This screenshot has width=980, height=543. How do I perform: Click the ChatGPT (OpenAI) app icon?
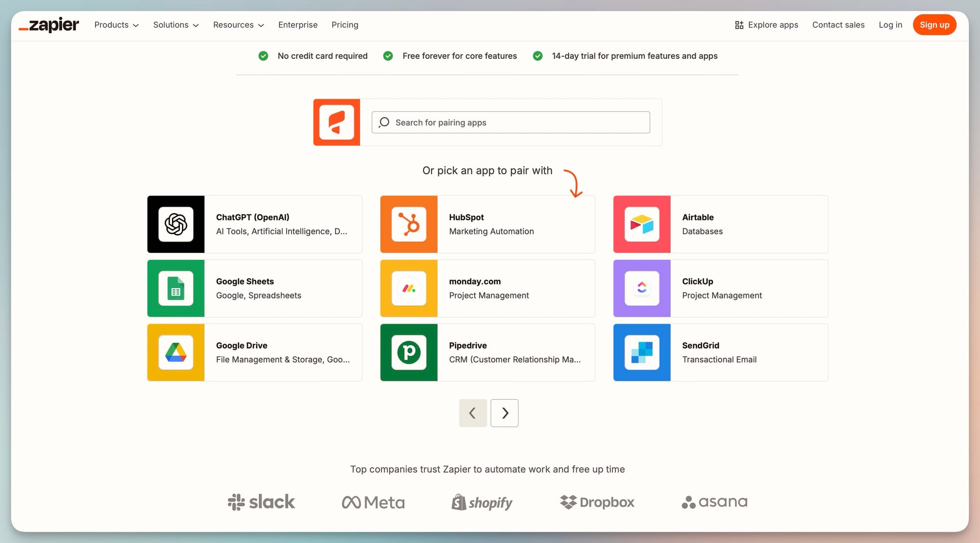(176, 224)
